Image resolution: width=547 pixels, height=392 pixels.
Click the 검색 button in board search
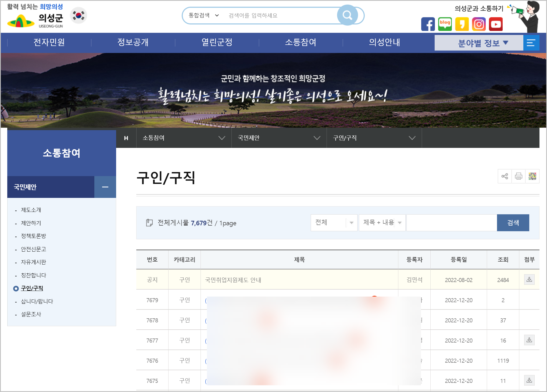tap(513, 223)
